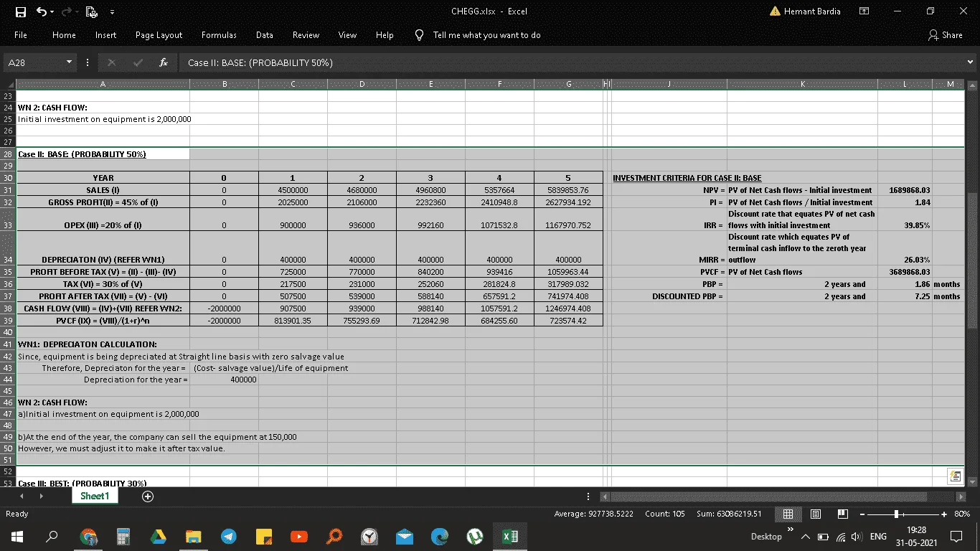980x551 pixels.
Task: Zoom in using the plus button
Action: pos(944,514)
